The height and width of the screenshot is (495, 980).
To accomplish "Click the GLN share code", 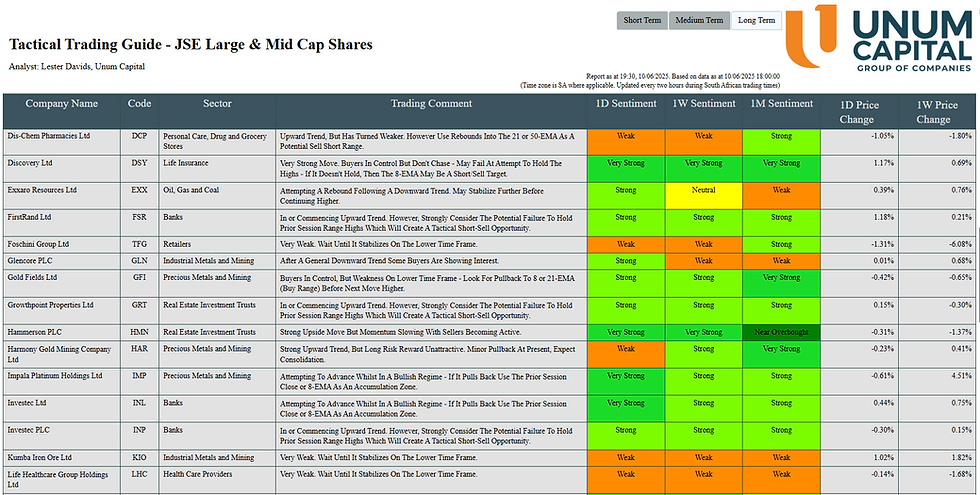I will click(139, 261).
